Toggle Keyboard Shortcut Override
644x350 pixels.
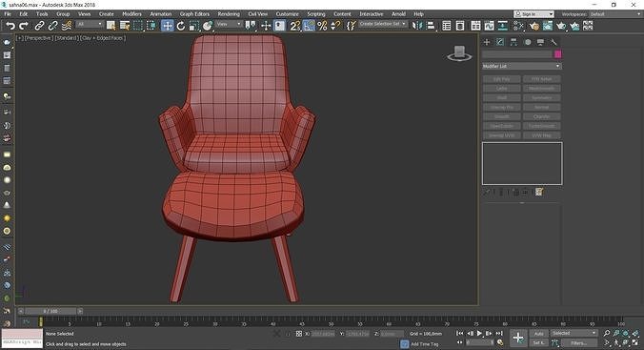pyautogui.click(x=280, y=26)
